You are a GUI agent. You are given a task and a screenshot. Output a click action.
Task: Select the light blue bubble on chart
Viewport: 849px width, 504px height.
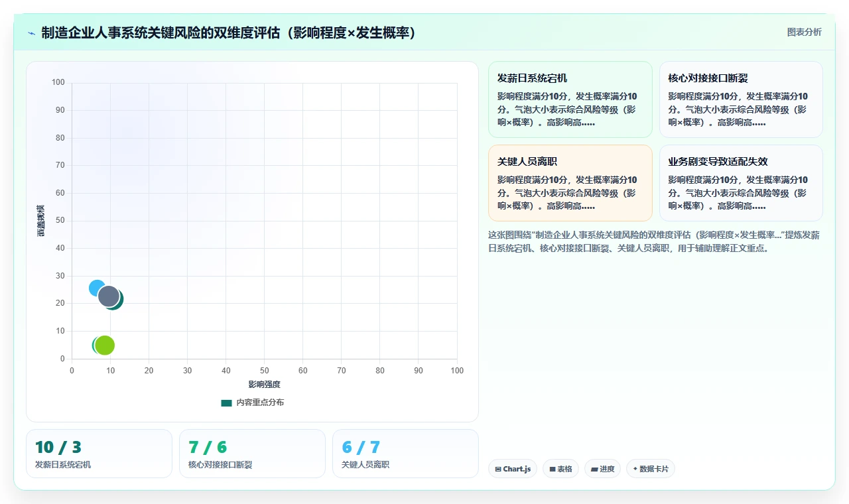click(97, 288)
